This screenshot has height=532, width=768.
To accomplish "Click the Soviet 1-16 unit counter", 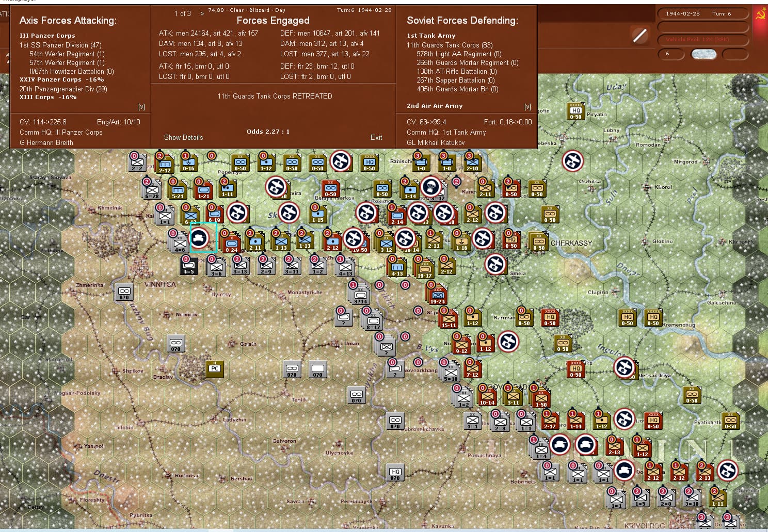I will (x=462, y=241).
